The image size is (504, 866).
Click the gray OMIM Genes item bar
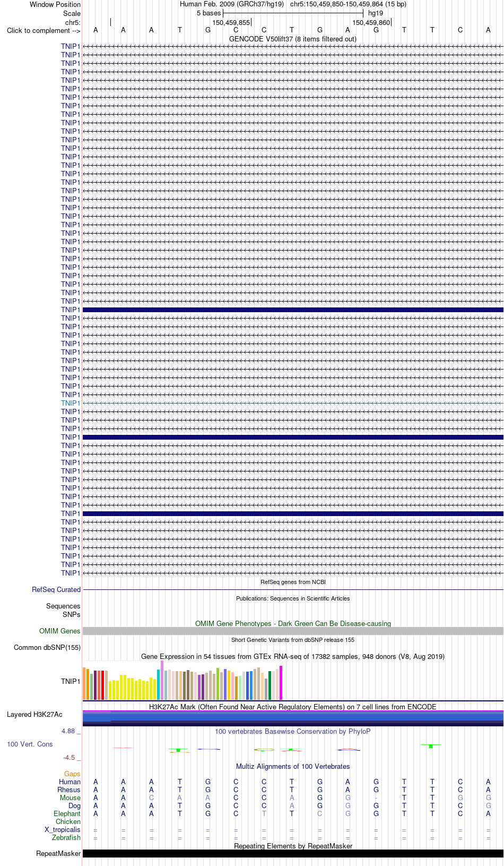(293, 631)
